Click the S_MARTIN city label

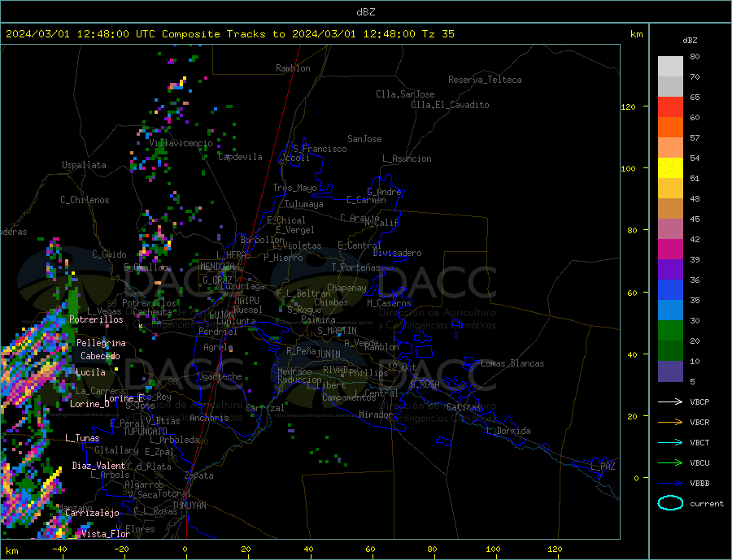click(x=337, y=331)
